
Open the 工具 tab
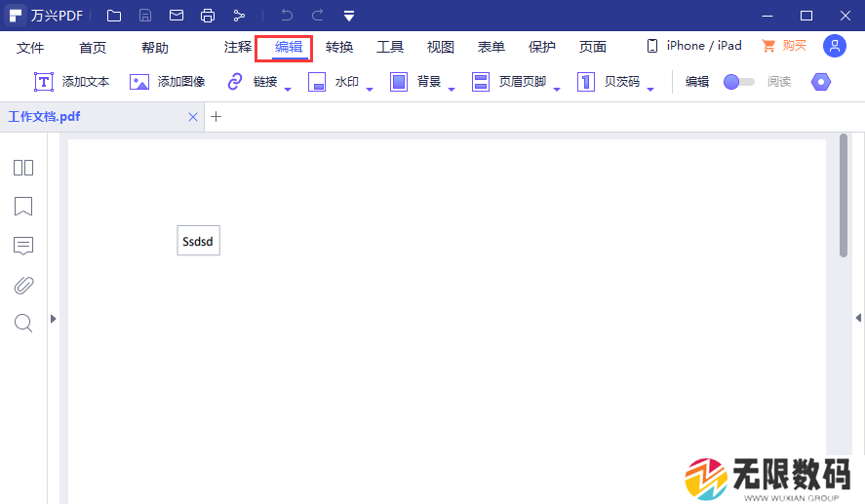click(390, 47)
